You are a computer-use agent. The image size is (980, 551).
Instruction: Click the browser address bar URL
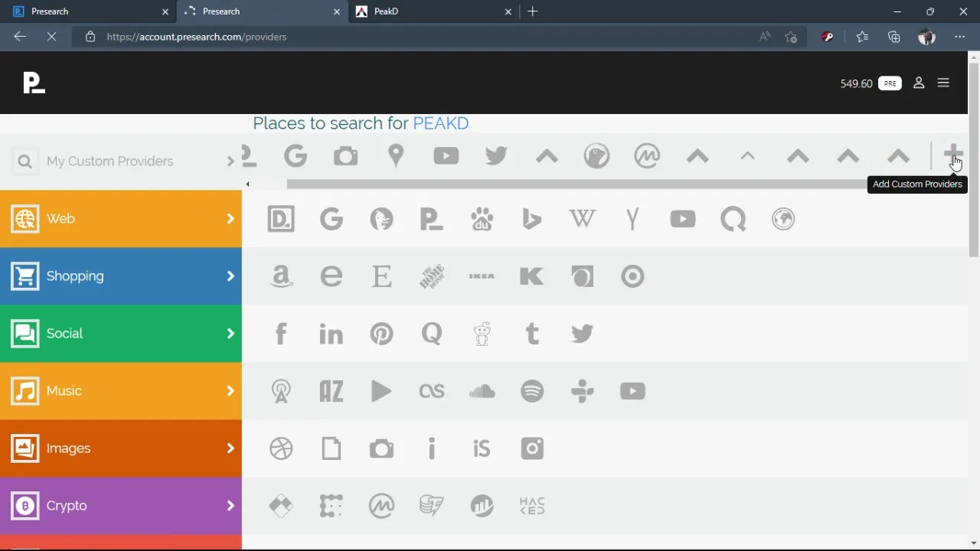197,37
